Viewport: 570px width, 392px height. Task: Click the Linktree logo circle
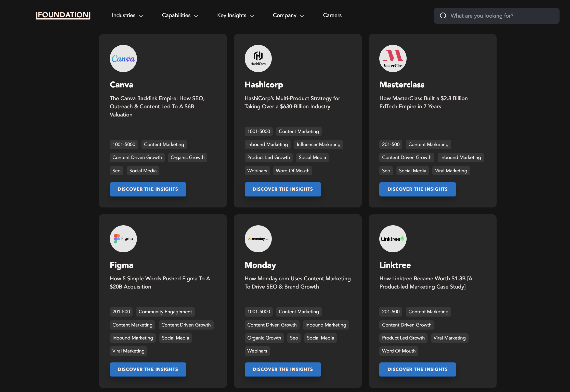pos(393,239)
